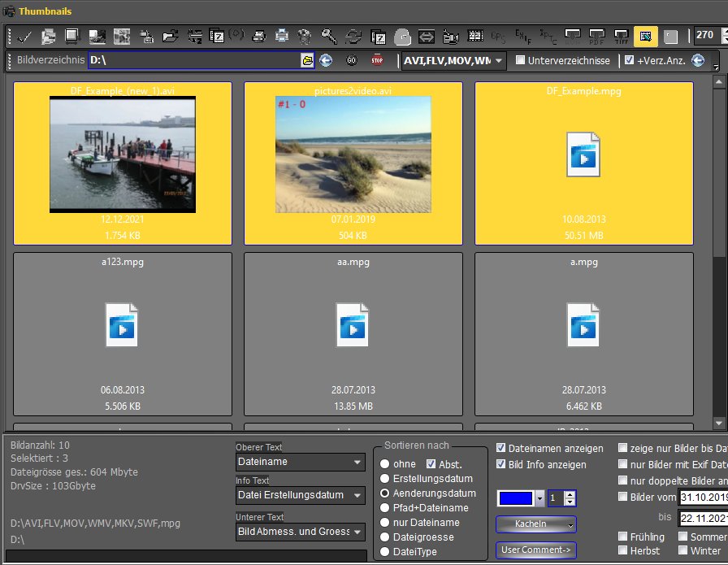Viewport: 728px width, 565px height.
Task: Click the blue color swatch
Action: coord(515,498)
